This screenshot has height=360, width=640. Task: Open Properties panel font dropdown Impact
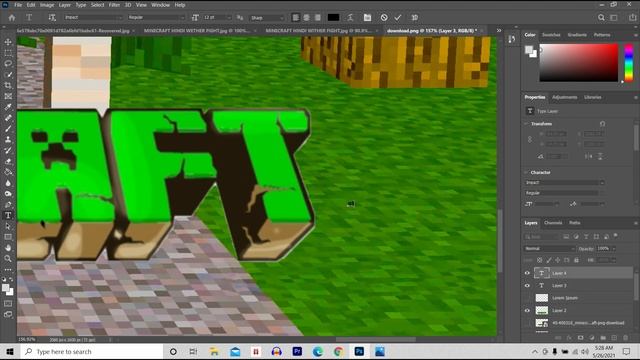(x=564, y=182)
